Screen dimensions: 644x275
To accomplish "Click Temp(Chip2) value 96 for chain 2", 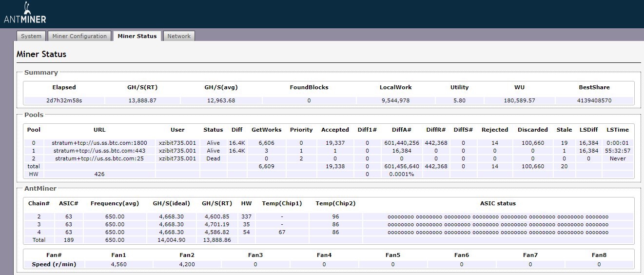I will [x=335, y=216].
